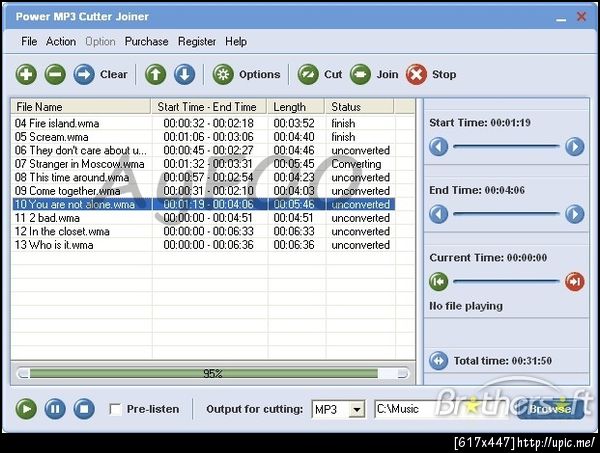600x453 pixels.
Task: Click the green Join icon
Action: pos(360,74)
